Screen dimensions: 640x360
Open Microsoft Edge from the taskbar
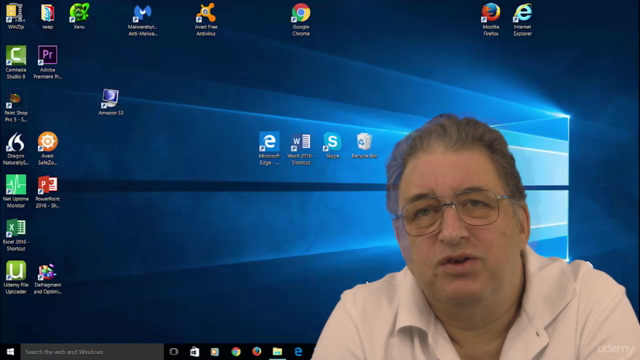pyautogui.click(x=298, y=351)
